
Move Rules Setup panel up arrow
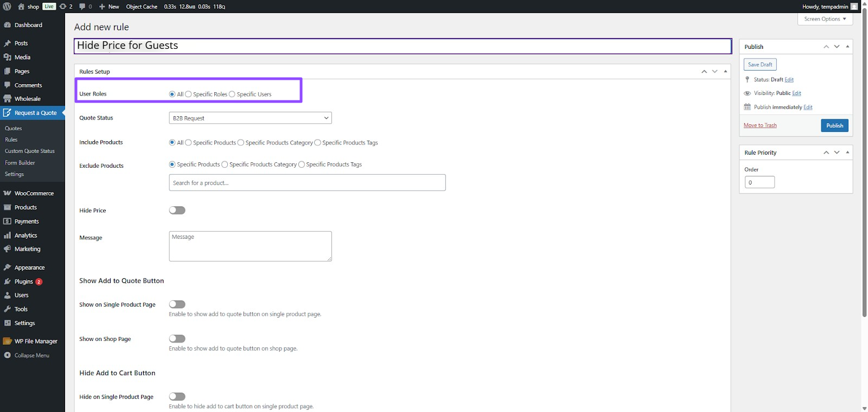point(704,72)
